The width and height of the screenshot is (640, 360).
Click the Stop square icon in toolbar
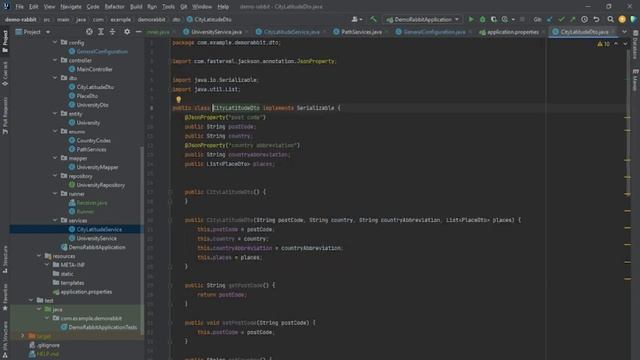coord(522,19)
